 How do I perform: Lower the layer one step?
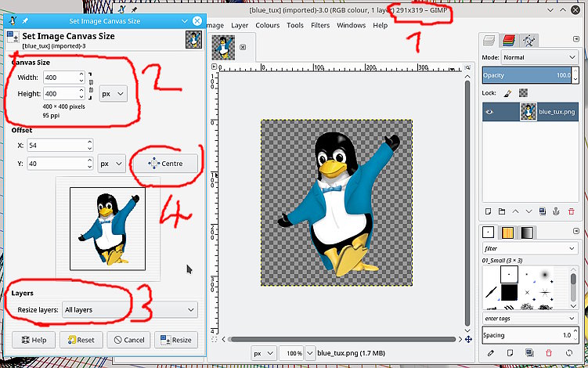528,211
